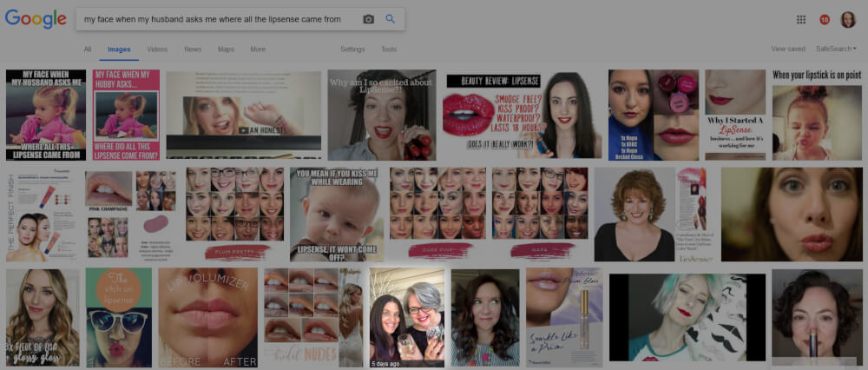Open the woman with three lip color pots image
Image resolution: width=868 pixels, height=370 pixels.
[654, 116]
